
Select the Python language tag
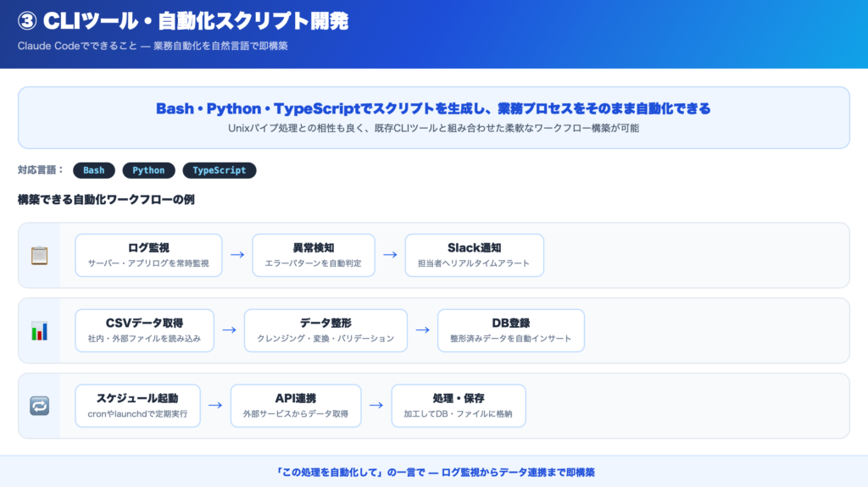148,170
